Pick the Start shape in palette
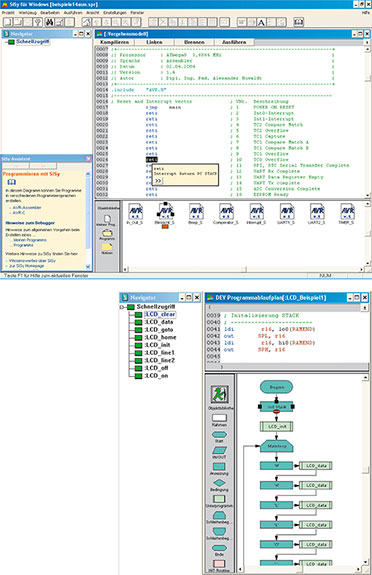This screenshot has height=575, width=372. click(x=219, y=435)
